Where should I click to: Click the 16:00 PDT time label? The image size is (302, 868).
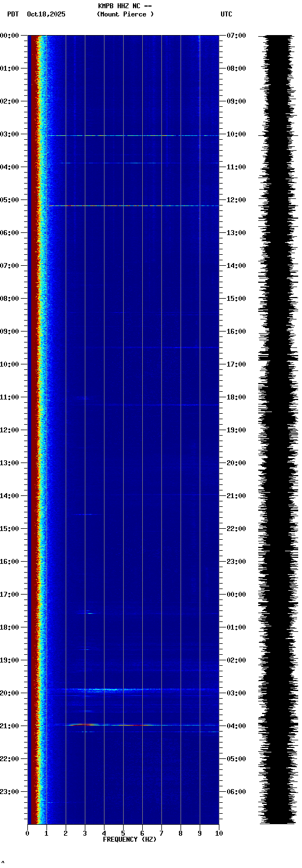pos(9,562)
